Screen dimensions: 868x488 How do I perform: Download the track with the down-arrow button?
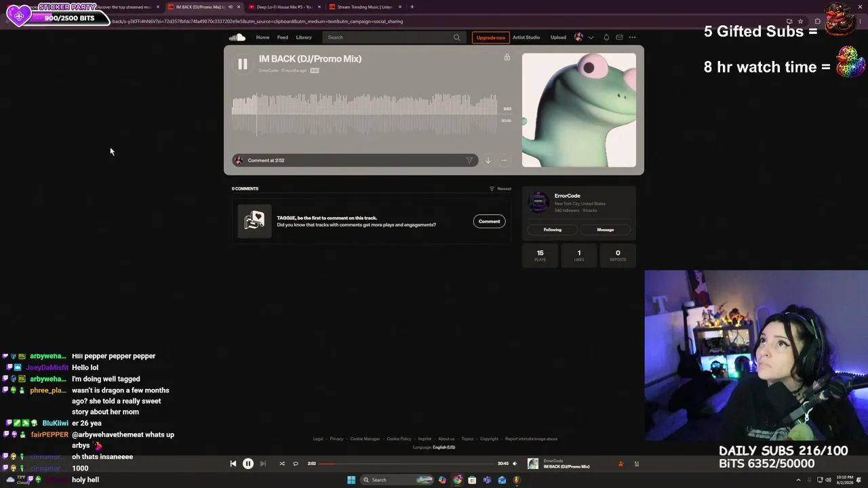488,161
